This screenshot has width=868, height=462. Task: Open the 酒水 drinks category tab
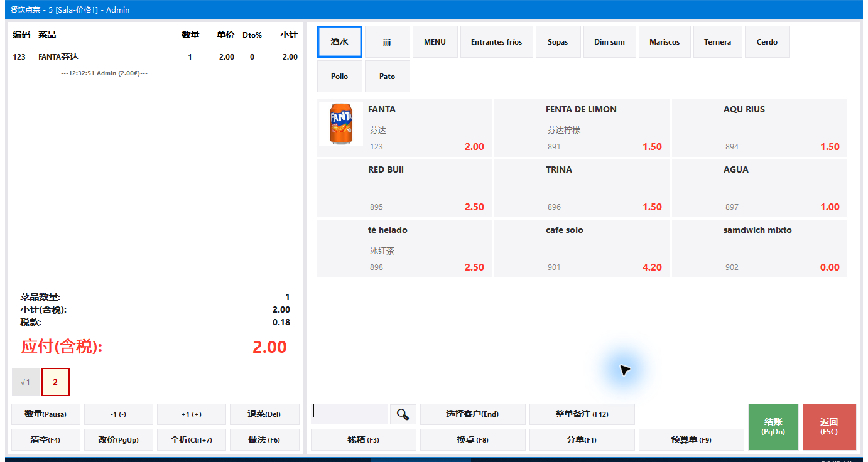pyautogui.click(x=340, y=42)
